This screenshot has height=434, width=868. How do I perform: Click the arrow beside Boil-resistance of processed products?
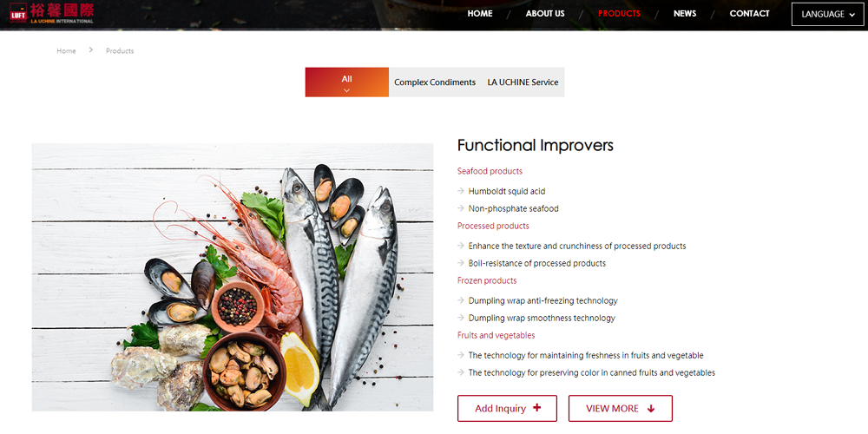[461, 263]
